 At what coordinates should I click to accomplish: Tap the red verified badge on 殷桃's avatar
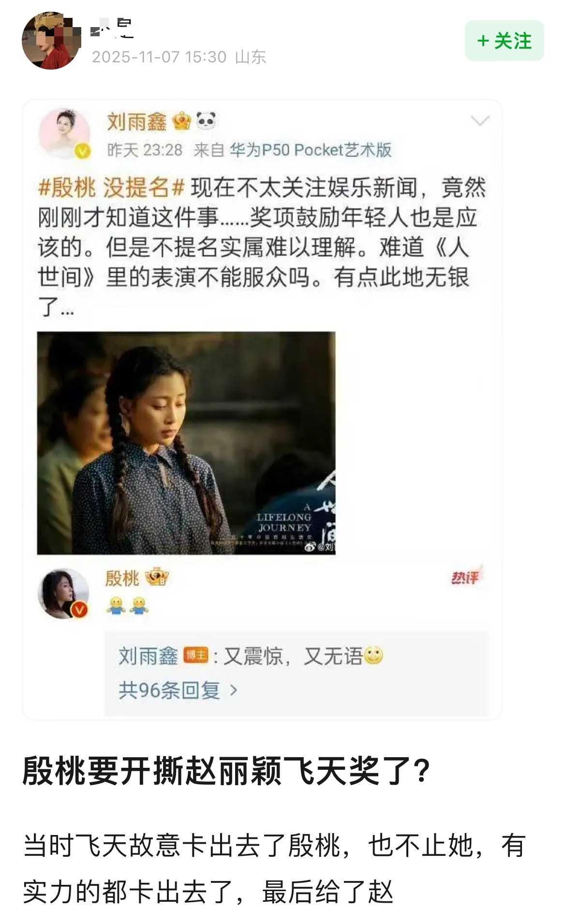(79, 610)
